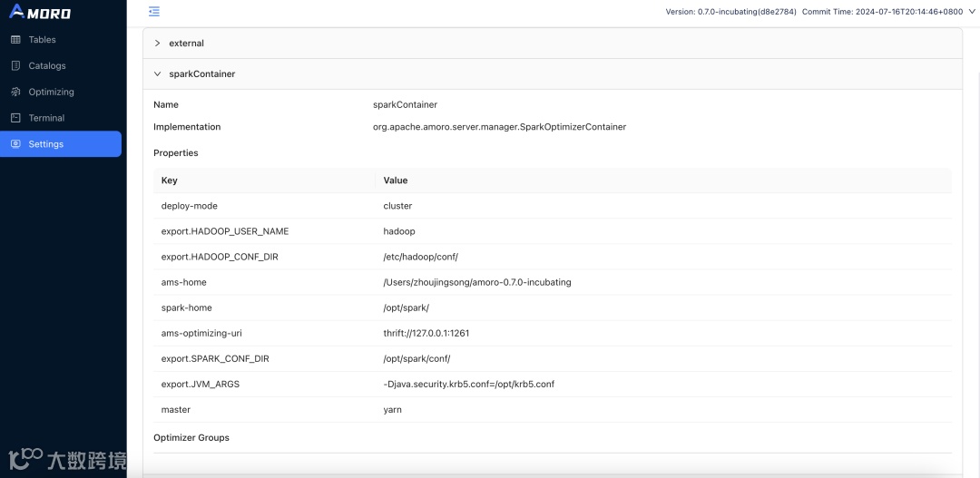
Task: Click the Catalogs icon in sidebar
Action: 15,66
